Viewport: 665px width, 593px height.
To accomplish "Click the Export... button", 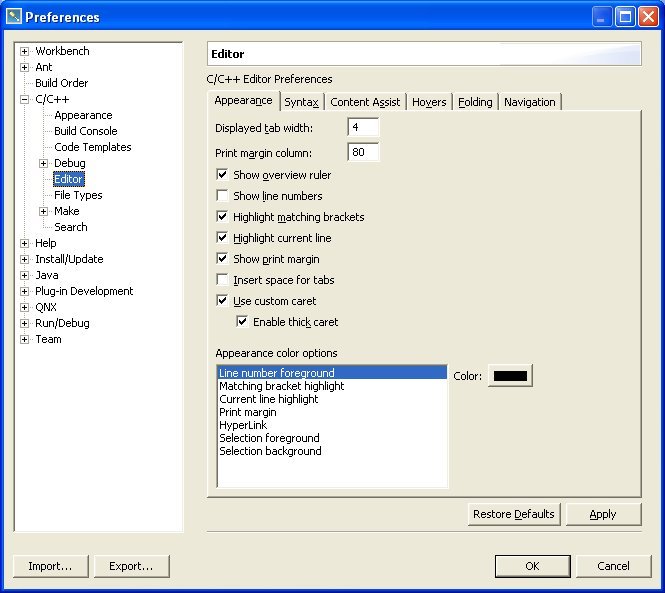I will point(131,566).
